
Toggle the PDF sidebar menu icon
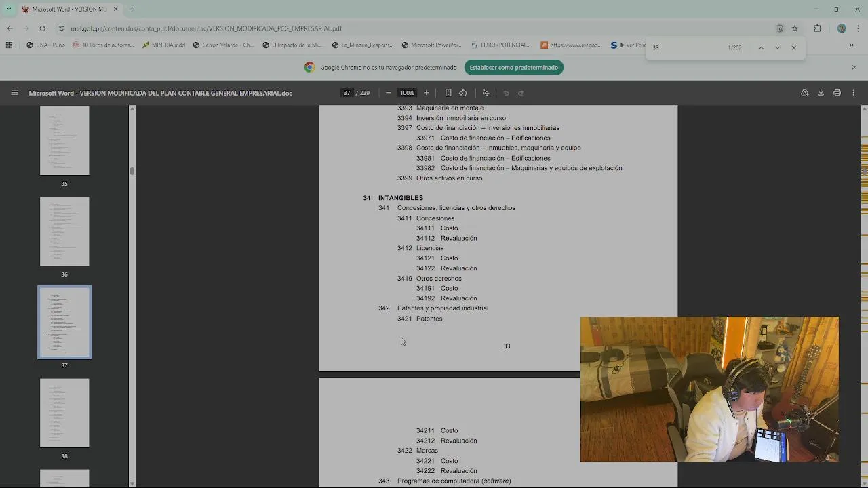pos(14,93)
